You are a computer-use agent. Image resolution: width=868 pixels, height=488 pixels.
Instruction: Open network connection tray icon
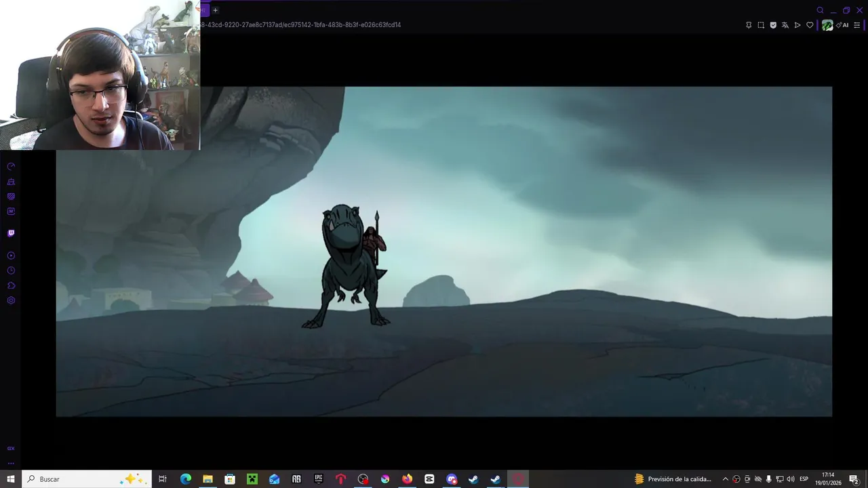point(780,479)
